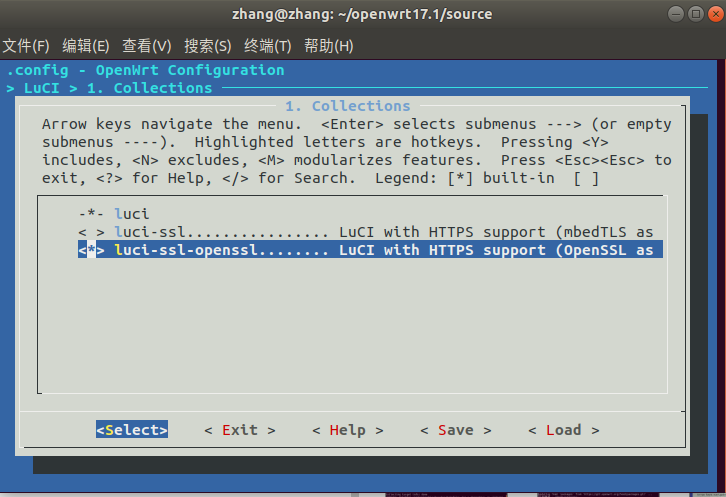This screenshot has width=726, height=497.
Task: Open the 文件(F) menu
Action: 26,46
